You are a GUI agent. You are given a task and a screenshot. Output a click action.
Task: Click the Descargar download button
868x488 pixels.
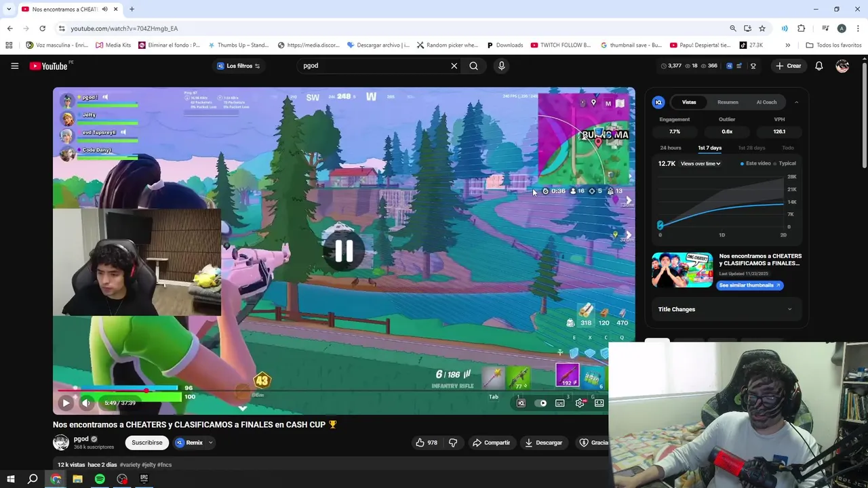(x=544, y=443)
